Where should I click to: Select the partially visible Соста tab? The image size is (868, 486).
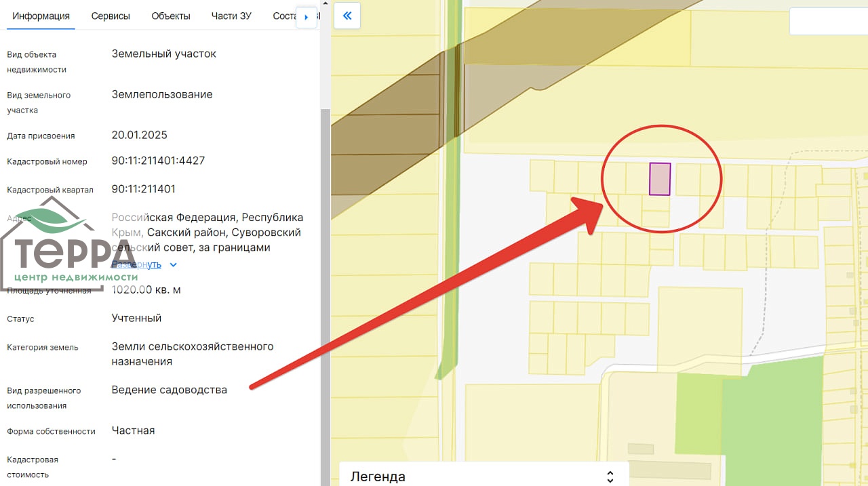click(283, 16)
